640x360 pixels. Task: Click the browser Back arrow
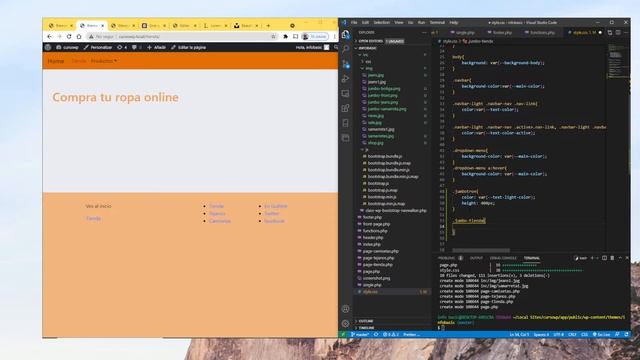click(49, 36)
